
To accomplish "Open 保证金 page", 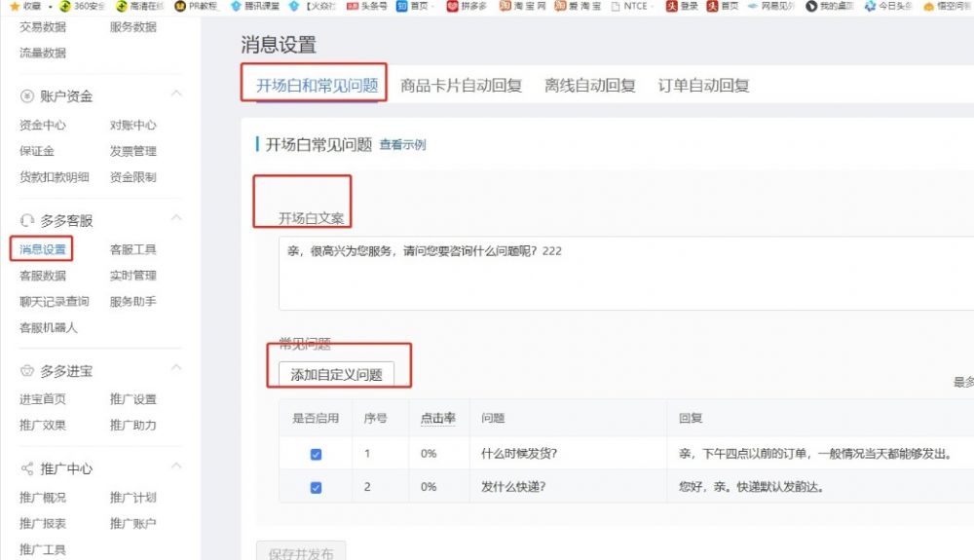I will tap(37, 151).
